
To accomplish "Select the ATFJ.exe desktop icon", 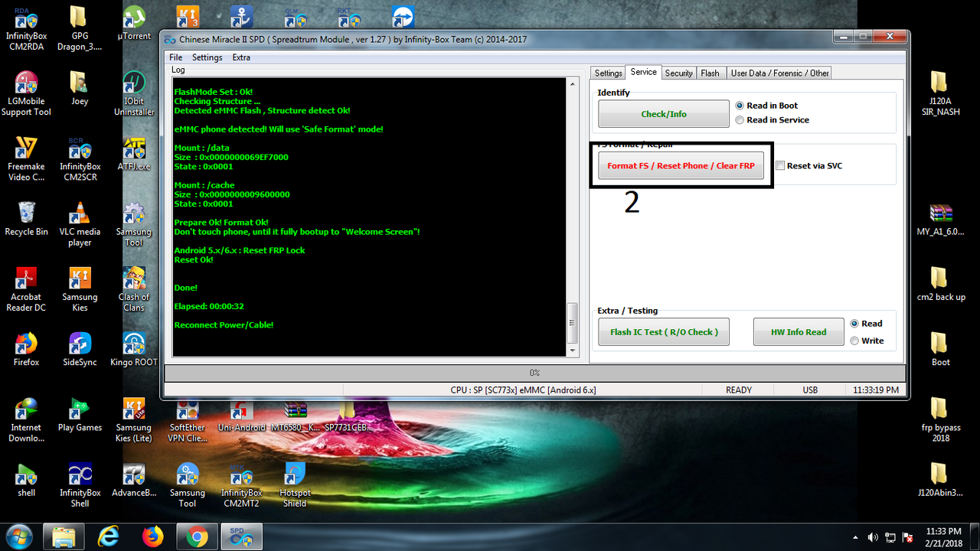I will 134,153.
